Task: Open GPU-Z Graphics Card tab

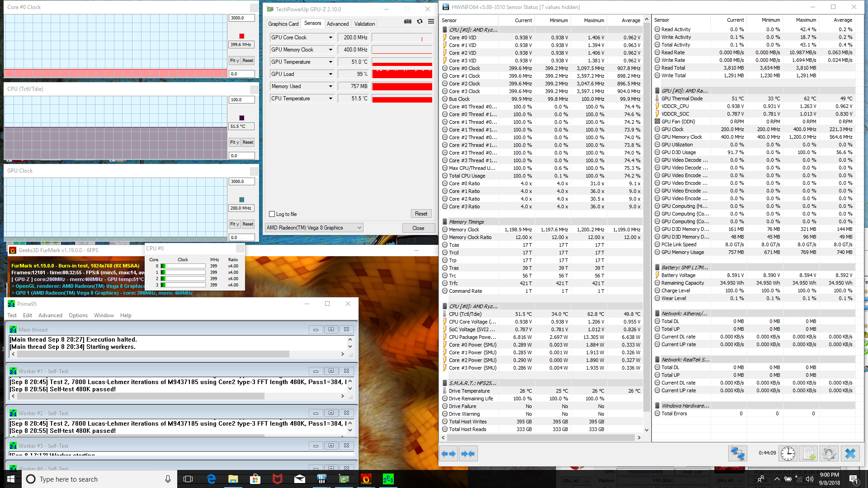Action: click(x=283, y=24)
